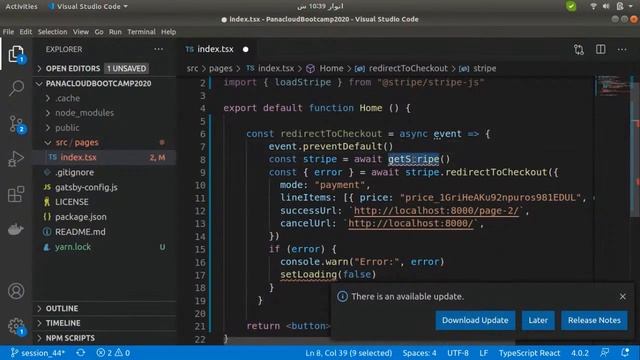The width and height of the screenshot is (640, 360).
Task: Open notifications bell in status bar
Action: tap(625, 353)
